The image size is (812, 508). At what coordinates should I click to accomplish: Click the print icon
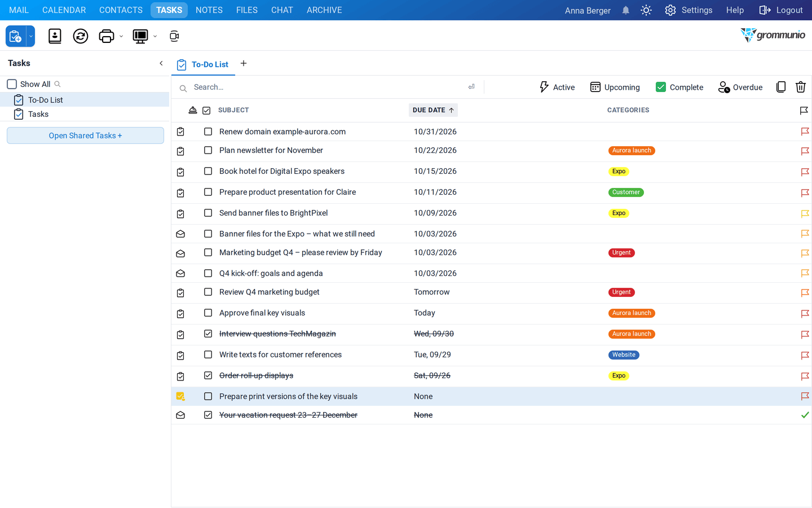106,36
